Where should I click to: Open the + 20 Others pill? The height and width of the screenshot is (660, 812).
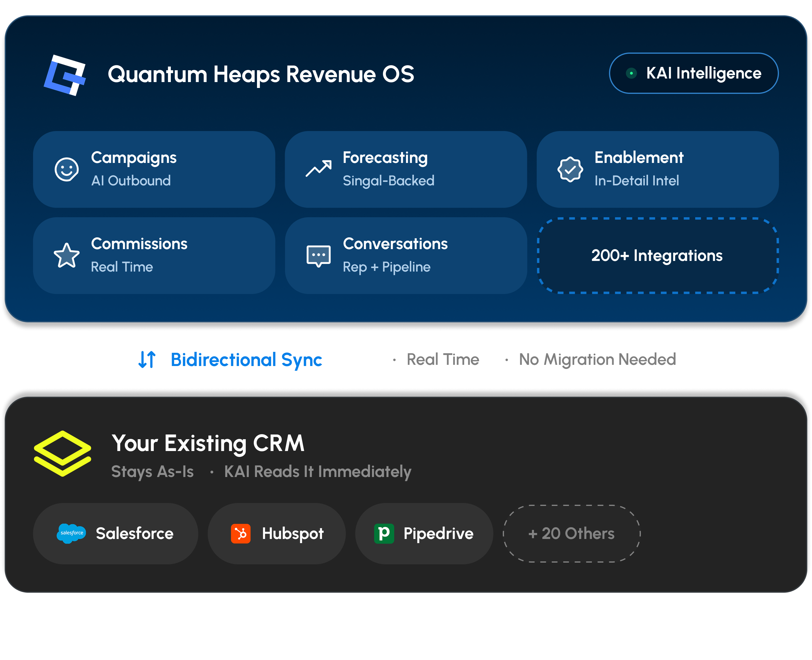[x=572, y=533]
